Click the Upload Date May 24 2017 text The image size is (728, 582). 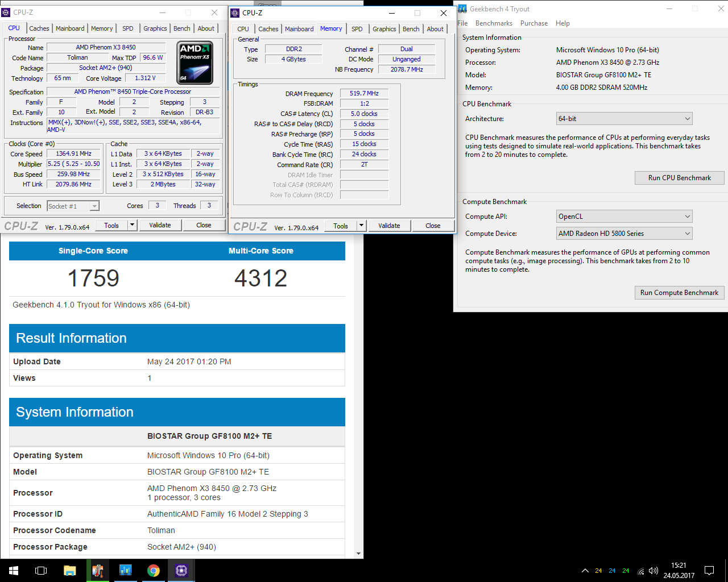tap(189, 361)
